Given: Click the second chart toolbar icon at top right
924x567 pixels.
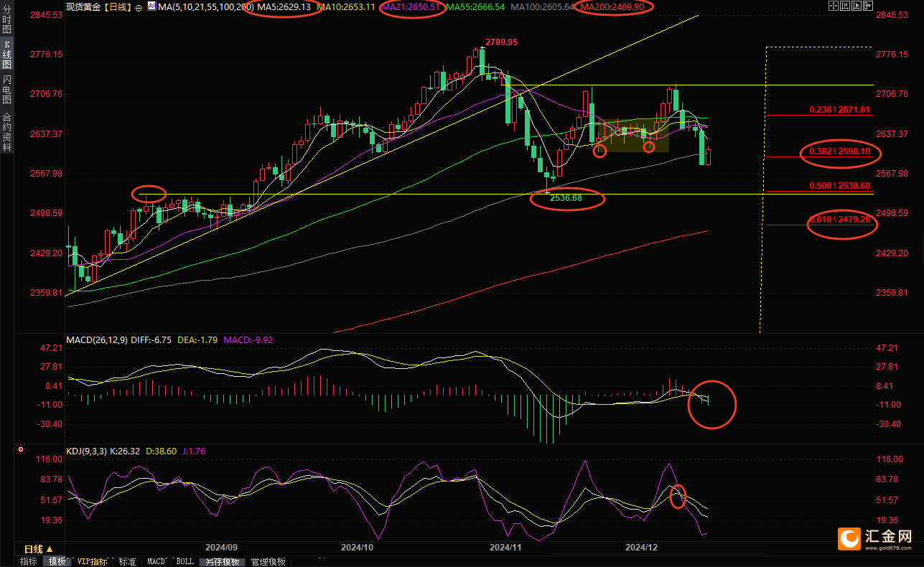Looking at the screenshot, I should click(x=845, y=6).
